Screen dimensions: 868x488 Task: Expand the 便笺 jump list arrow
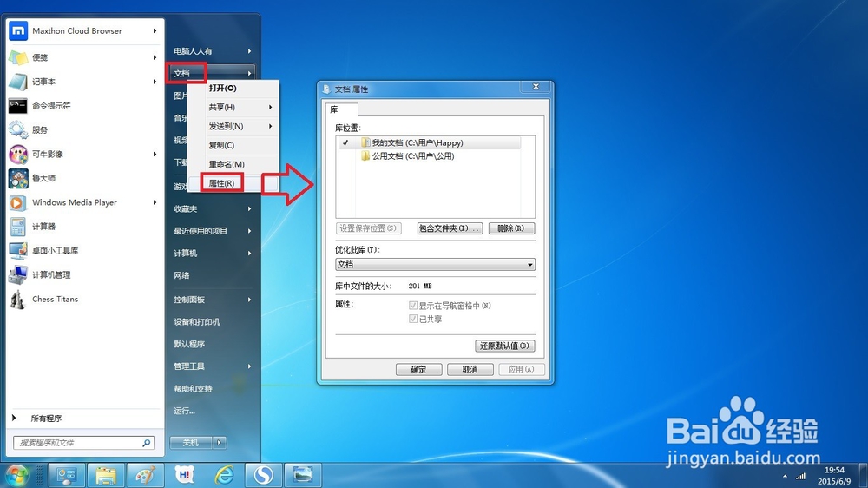pyautogui.click(x=155, y=57)
